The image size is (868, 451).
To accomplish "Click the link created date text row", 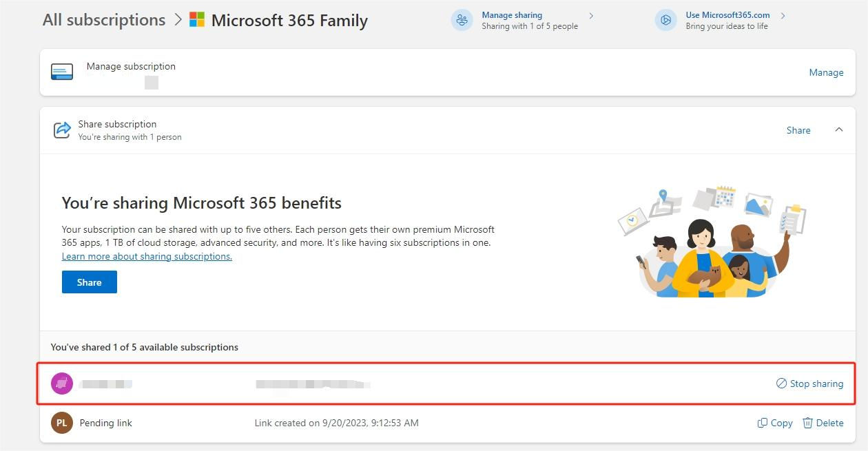I will tap(336, 423).
